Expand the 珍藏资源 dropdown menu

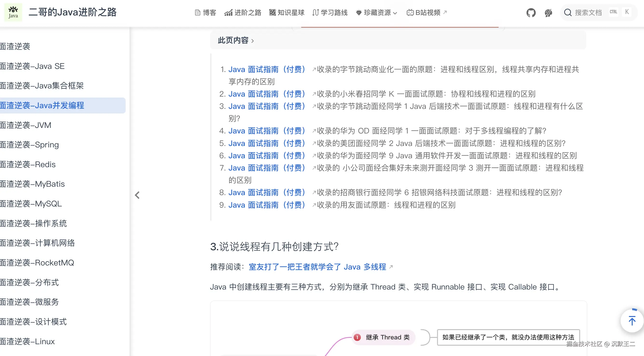pyautogui.click(x=377, y=13)
